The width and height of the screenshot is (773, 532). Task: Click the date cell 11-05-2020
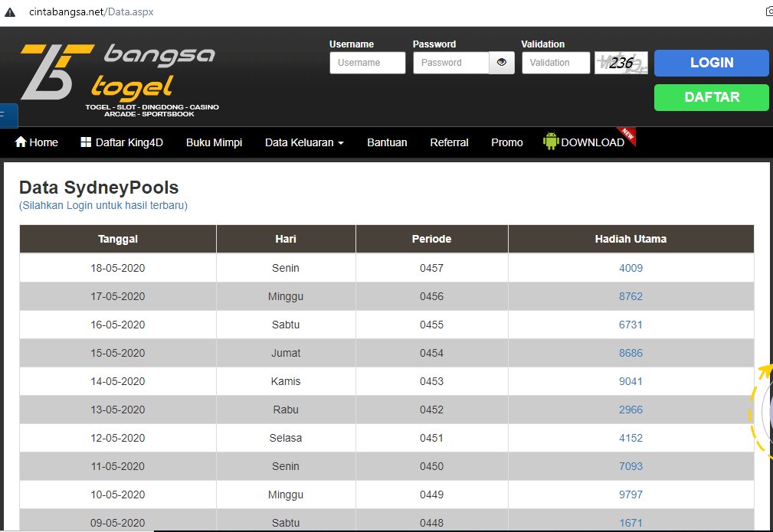pos(118,466)
